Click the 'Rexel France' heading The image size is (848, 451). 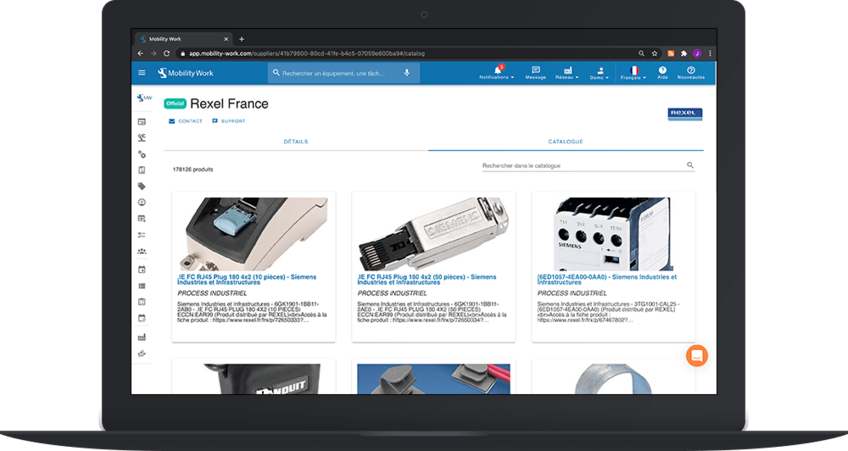point(229,103)
